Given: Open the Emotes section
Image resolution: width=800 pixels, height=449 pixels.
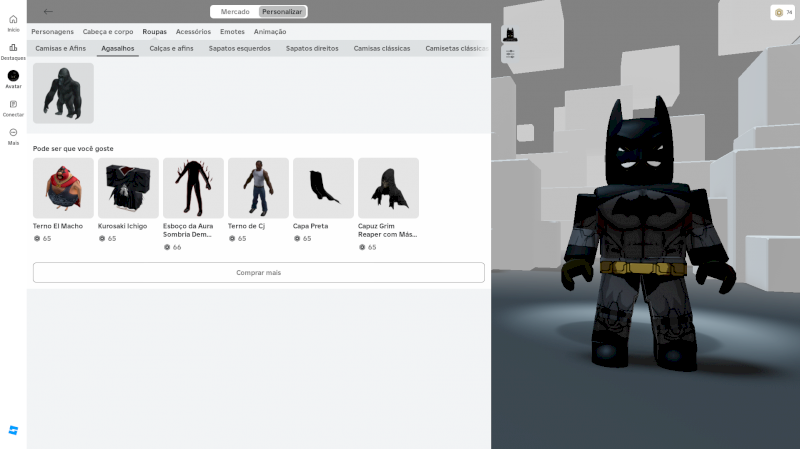Looking at the screenshot, I should [232, 32].
